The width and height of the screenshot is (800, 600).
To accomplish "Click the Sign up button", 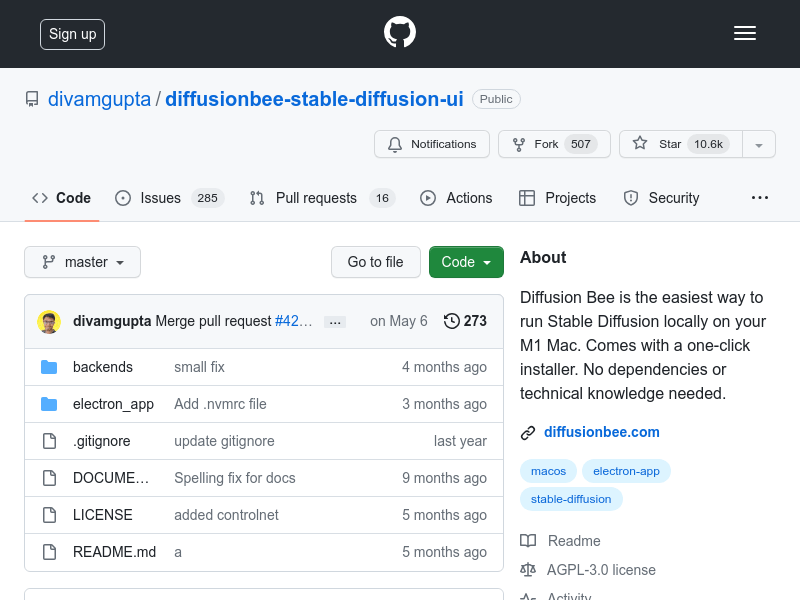I will [x=72, y=34].
